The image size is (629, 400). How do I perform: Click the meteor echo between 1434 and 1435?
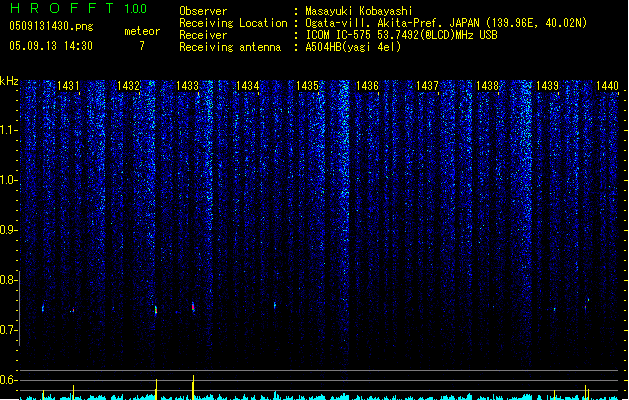click(275, 305)
